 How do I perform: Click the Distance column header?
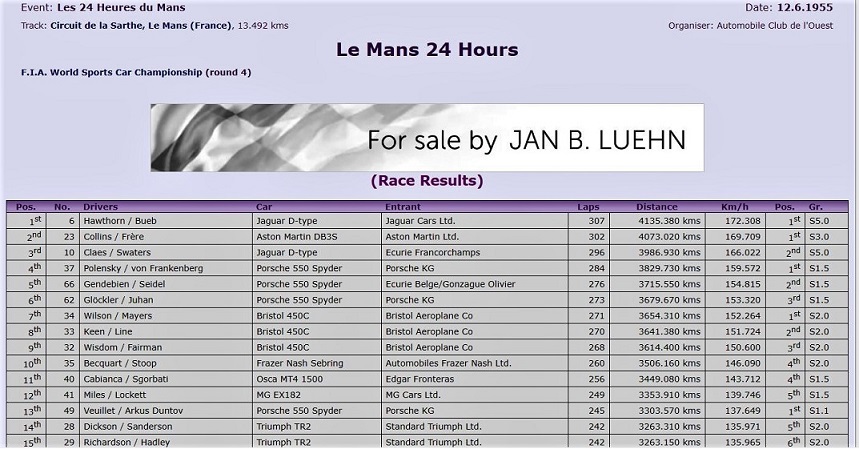click(656, 207)
